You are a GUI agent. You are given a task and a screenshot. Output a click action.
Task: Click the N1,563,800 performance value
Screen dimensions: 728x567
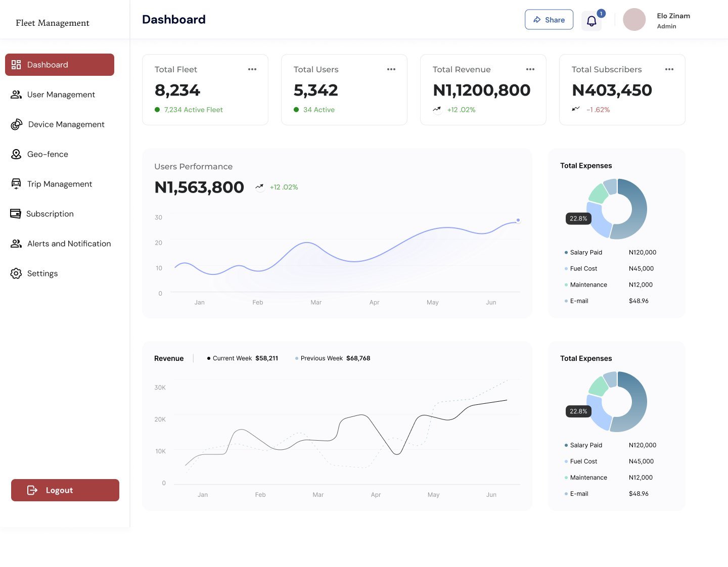click(199, 187)
